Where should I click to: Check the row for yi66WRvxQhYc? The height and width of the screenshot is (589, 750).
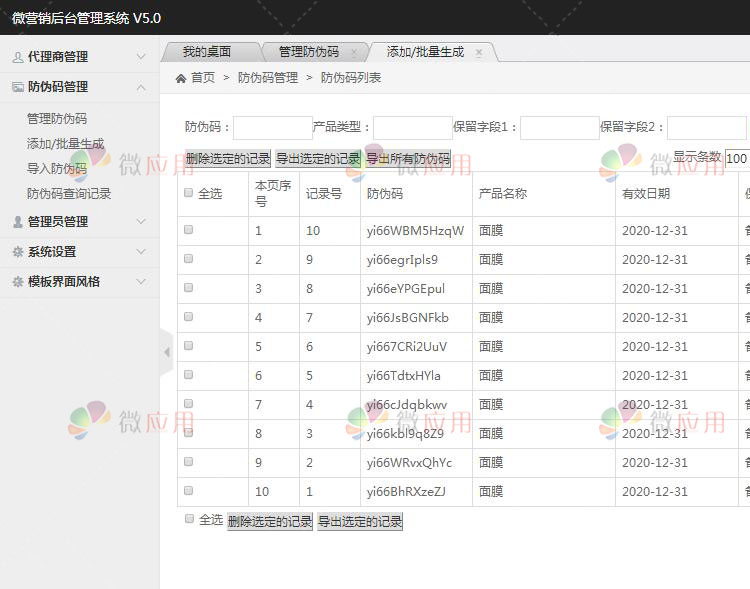tap(188, 461)
